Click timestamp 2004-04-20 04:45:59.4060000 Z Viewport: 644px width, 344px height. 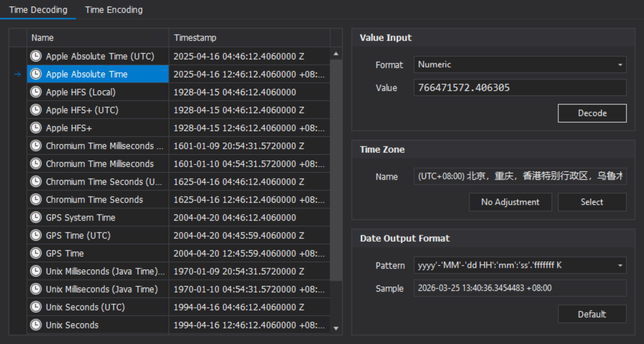[239, 236]
